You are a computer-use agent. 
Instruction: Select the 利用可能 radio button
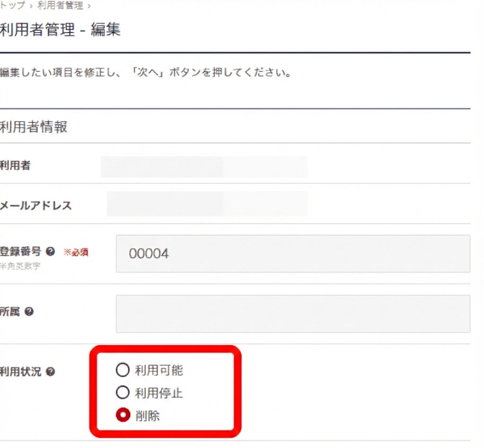[x=122, y=370]
